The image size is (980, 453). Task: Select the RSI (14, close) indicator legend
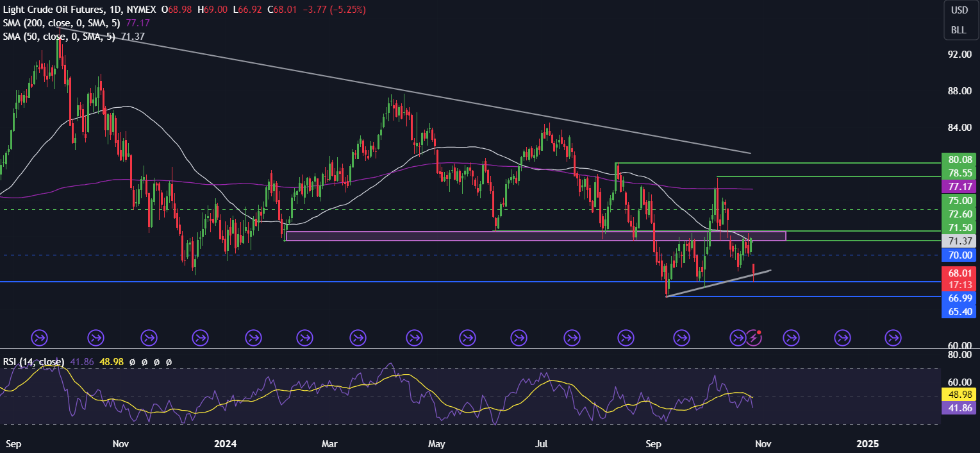(34, 362)
